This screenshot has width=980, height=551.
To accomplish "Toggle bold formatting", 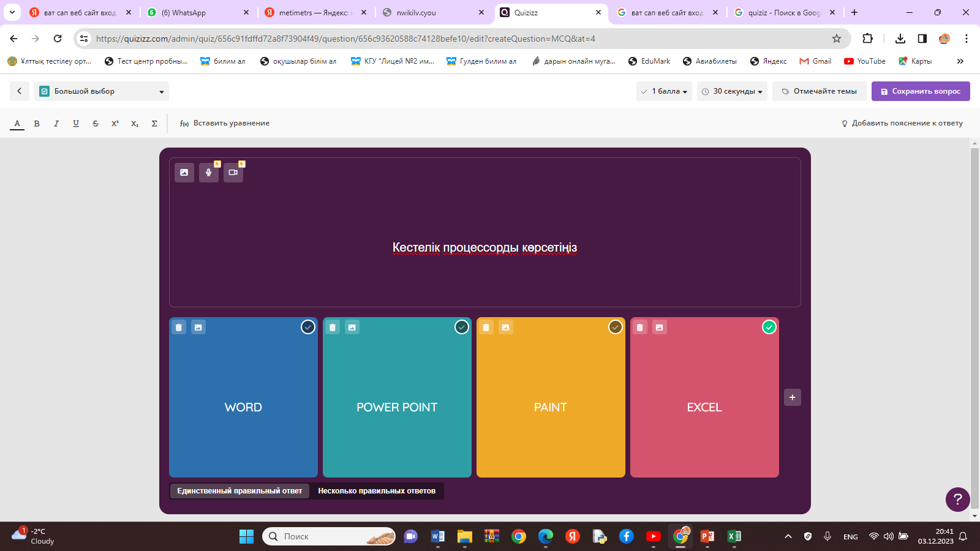I will [x=37, y=124].
